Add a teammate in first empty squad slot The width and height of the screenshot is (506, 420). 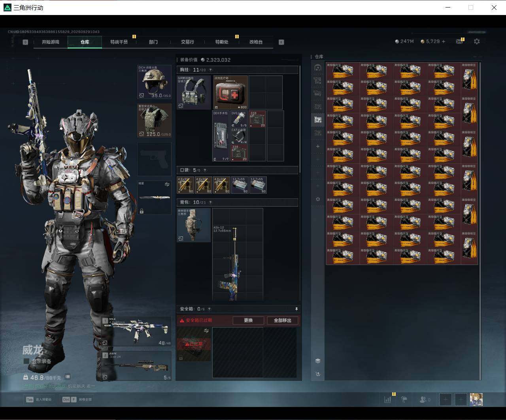click(446, 399)
